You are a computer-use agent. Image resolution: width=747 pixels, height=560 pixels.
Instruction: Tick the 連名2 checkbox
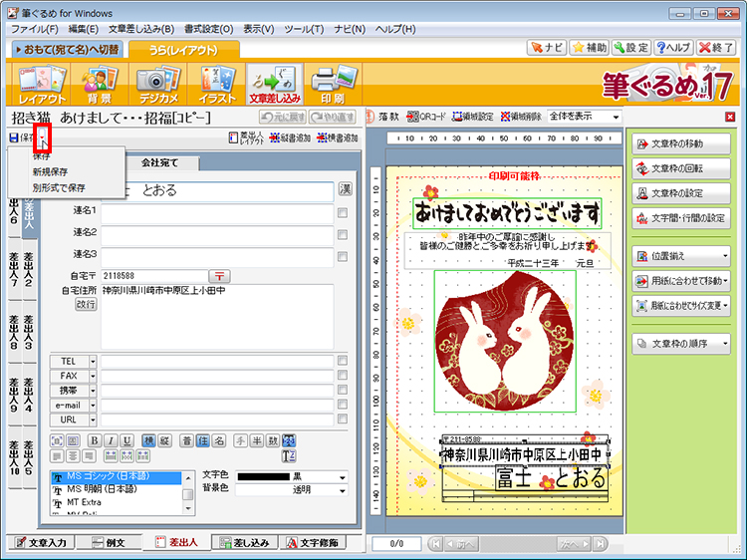pos(343,234)
